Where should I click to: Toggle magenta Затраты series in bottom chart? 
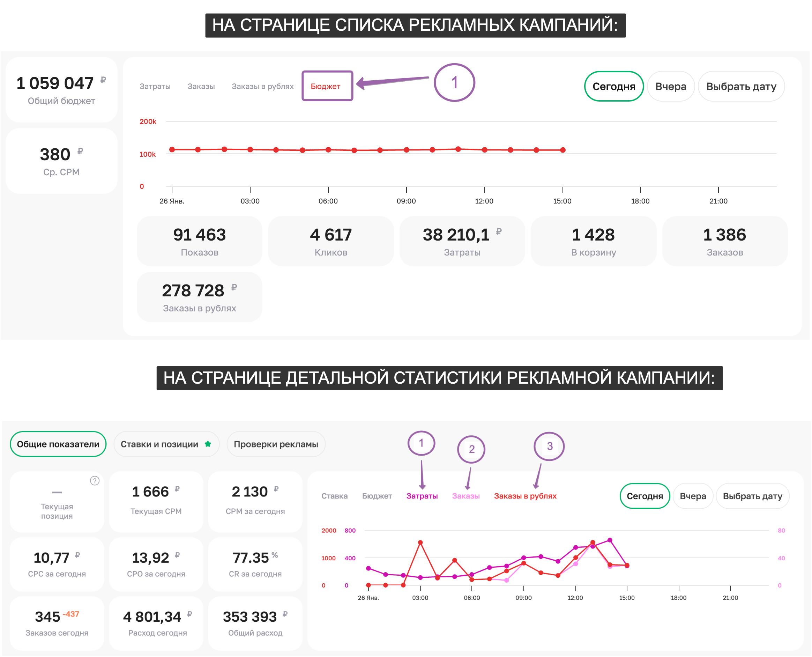(422, 496)
